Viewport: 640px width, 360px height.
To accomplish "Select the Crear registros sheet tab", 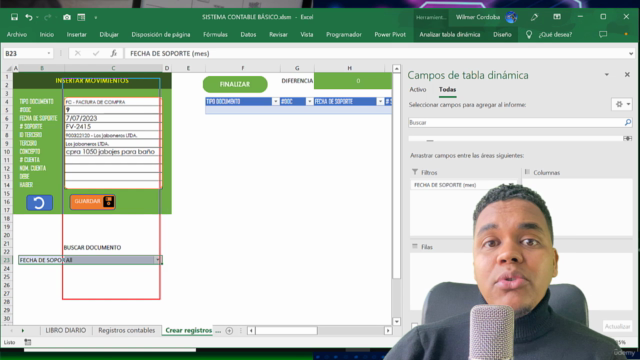I will (x=189, y=330).
